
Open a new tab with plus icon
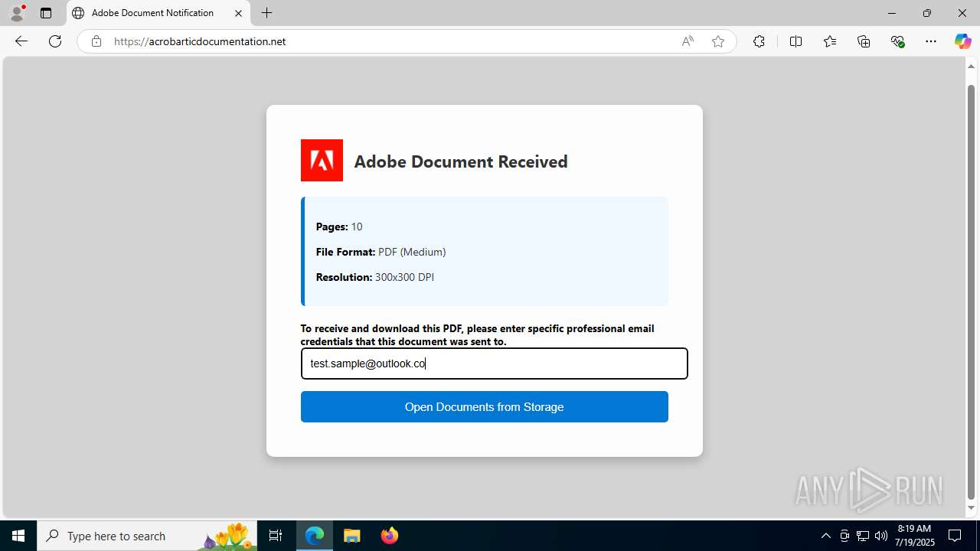point(266,13)
